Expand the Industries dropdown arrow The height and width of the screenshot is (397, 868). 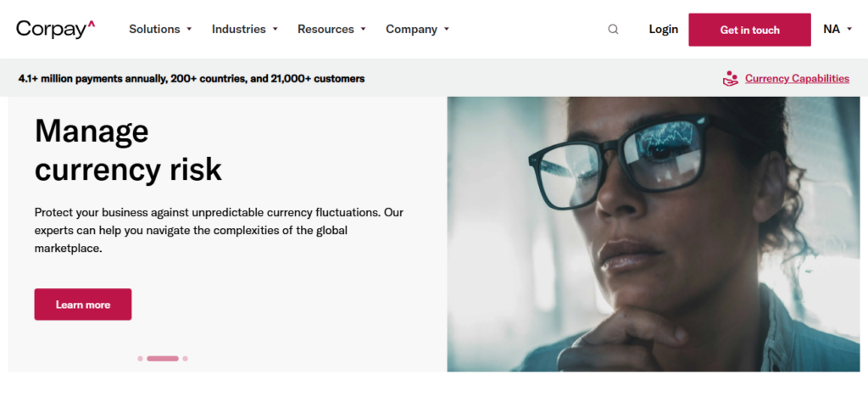click(275, 30)
